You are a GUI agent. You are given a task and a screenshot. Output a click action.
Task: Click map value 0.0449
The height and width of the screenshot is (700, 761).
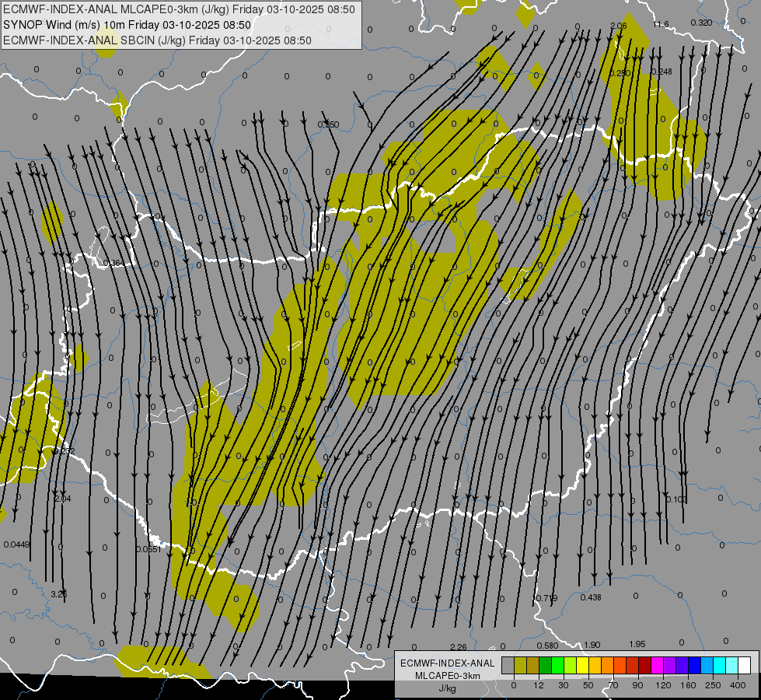(16, 544)
